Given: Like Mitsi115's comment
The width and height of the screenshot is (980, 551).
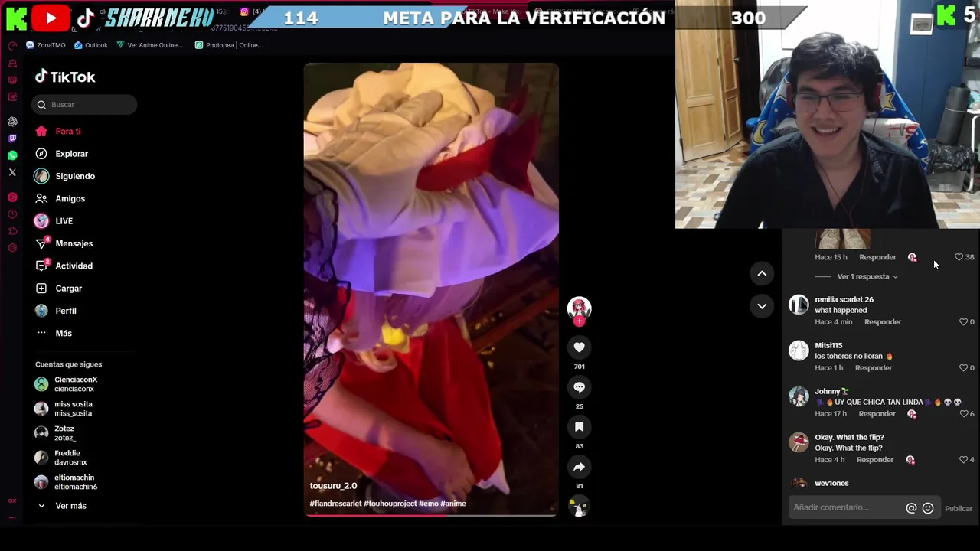Looking at the screenshot, I should (x=963, y=368).
